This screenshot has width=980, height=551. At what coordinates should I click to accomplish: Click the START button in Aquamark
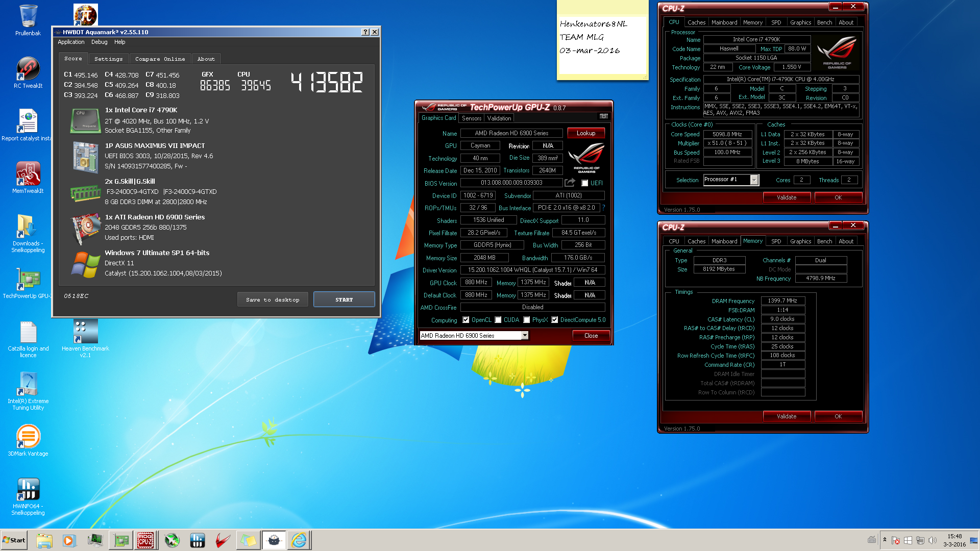[x=344, y=299]
